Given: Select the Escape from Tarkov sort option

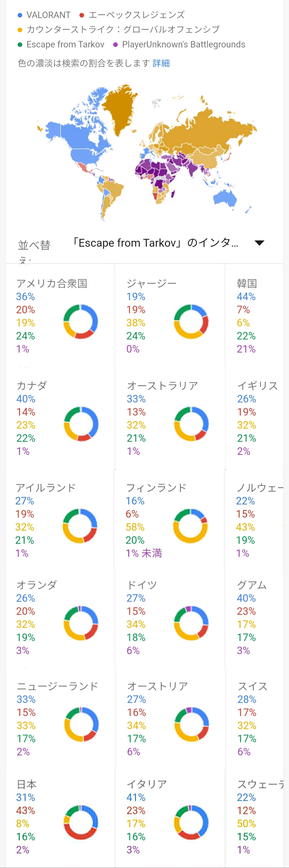Looking at the screenshot, I should click(155, 243).
